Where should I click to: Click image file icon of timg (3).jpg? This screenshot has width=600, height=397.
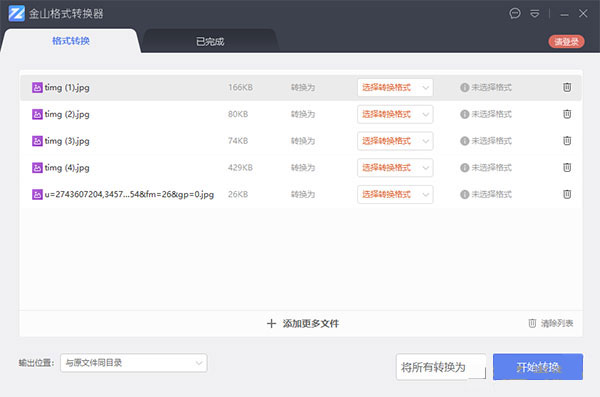(x=37, y=141)
